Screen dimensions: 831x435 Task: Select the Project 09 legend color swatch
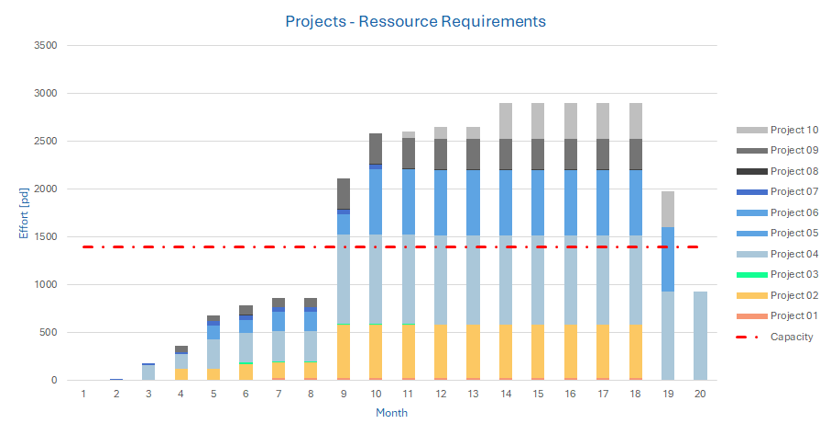[x=751, y=150]
